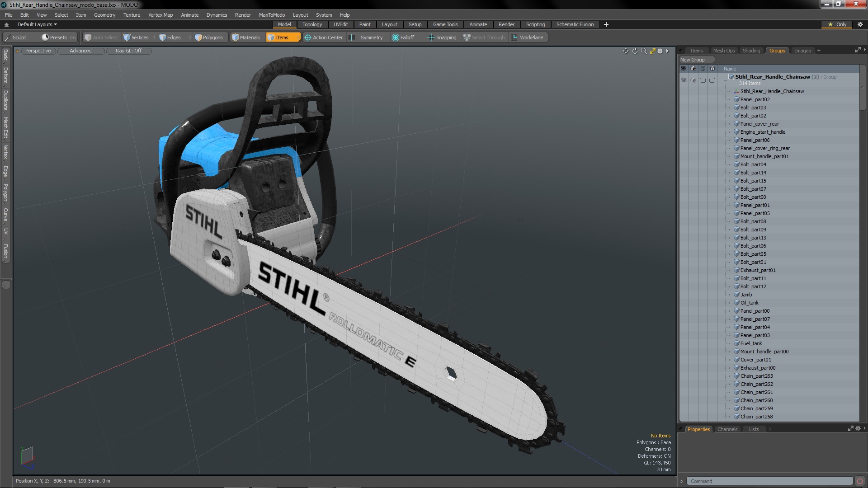Select the Engine_start_handle item
This screenshot has width=868, height=488.
pyautogui.click(x=762, y=132)
